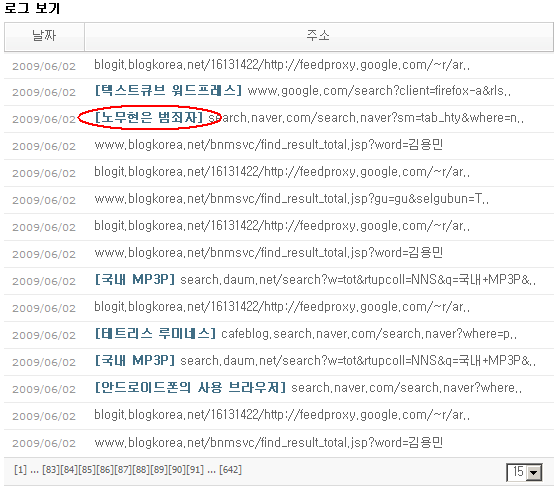Click the date in the 안드로이드폰의 사용 브라우저 row
Image resolution: width=556 pixels, height=488 pixels.
44,389
